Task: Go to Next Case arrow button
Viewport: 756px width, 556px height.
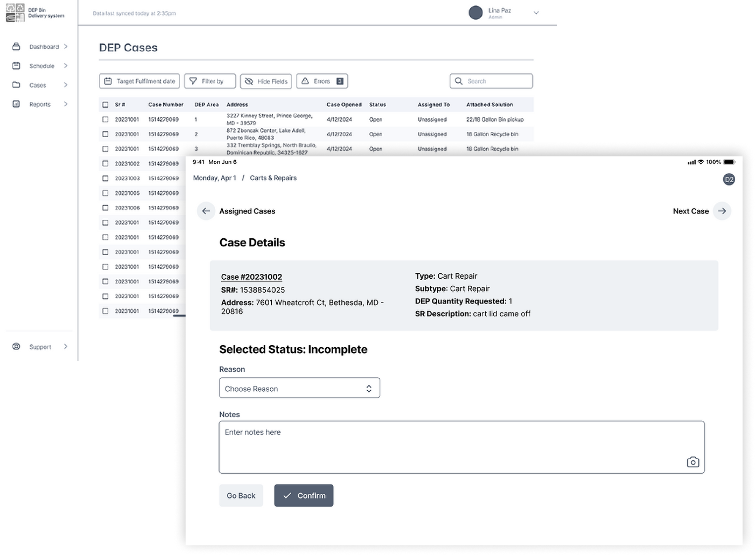Action: [722, 211]
